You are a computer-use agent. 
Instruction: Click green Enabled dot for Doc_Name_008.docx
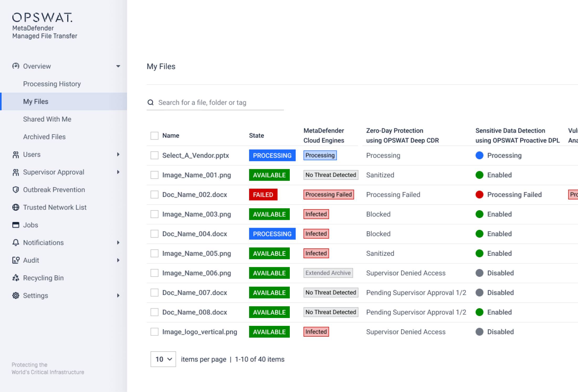[x=479, y=312]
